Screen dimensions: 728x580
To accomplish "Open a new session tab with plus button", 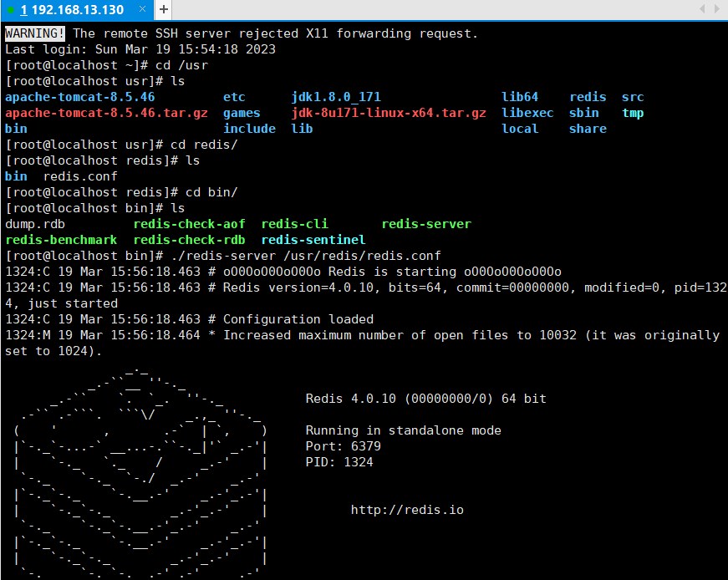I will pos(164,9).
